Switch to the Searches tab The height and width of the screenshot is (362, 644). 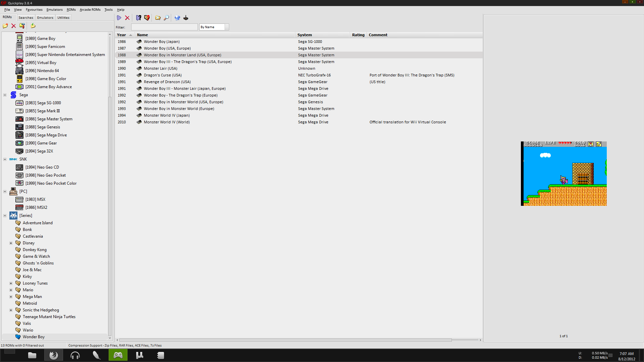tap(26, 18)
